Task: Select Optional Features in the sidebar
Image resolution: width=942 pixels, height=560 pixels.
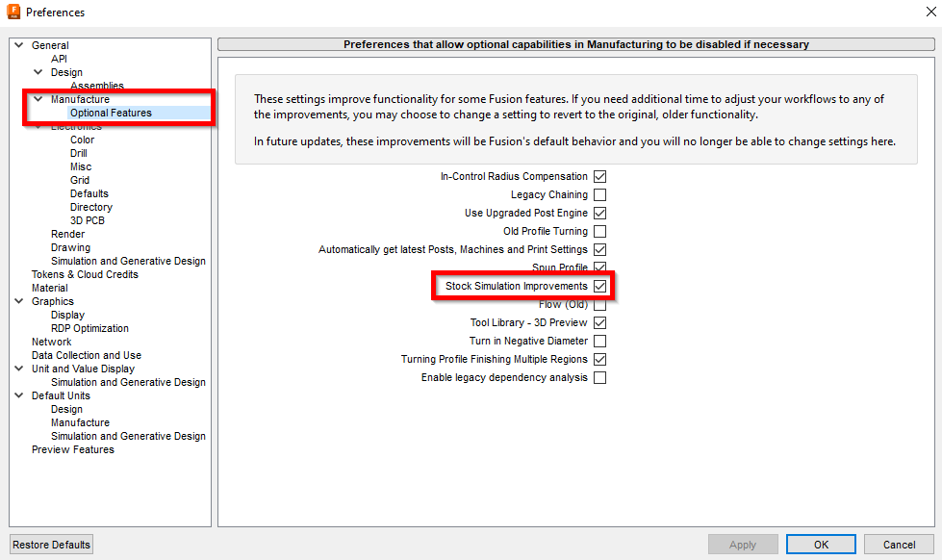Action: tap(112, 112)
